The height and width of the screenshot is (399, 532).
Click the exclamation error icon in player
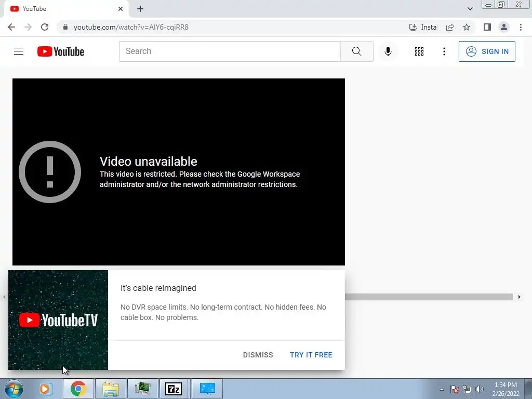coord(50,172)
